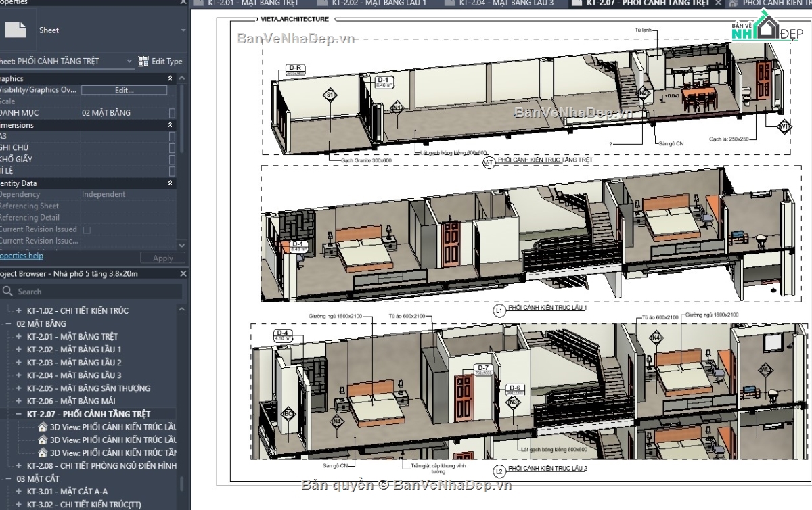Open the Sheet type selector dropdown
Screen dimensions: 812x510
point(183,30)
